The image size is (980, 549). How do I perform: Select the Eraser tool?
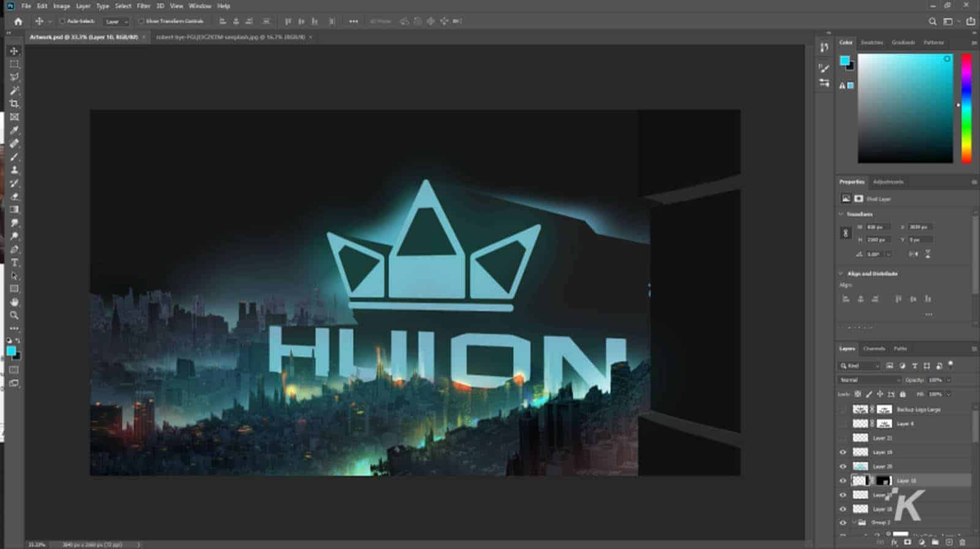coord(14,196)
